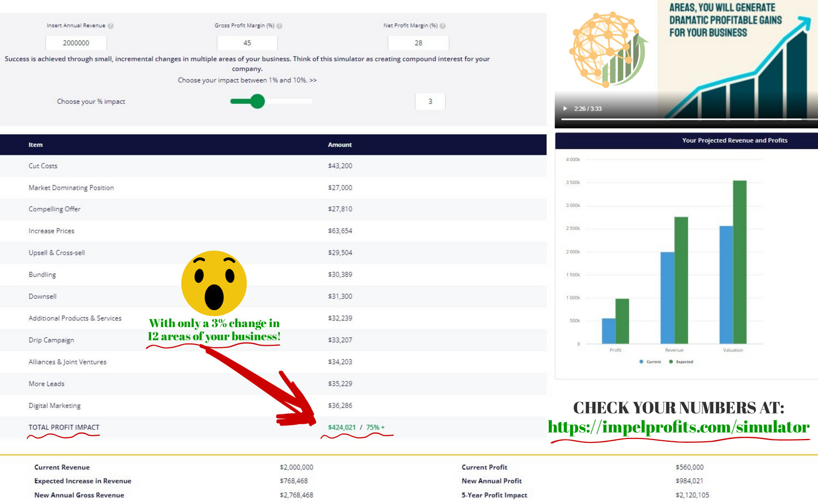
Task: Toggle the Current series in chart legend
Action: coord(650,361)
